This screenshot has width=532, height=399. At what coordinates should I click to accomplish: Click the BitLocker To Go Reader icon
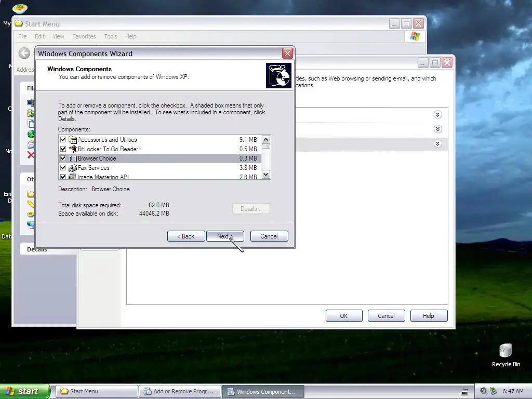(x=73, y=149)
